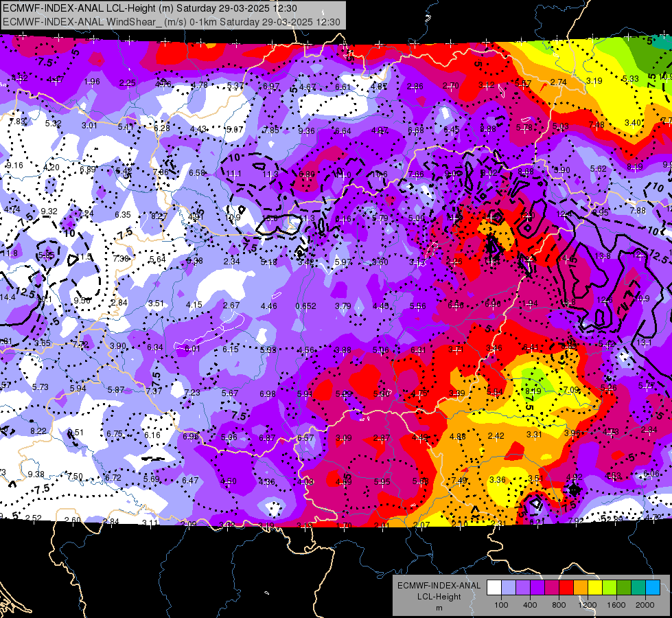The width and height of the screenshot is (672, 618).
Task: Click the wind shear value 4.88
Action: pyautogui.click(x=457, y=436)
